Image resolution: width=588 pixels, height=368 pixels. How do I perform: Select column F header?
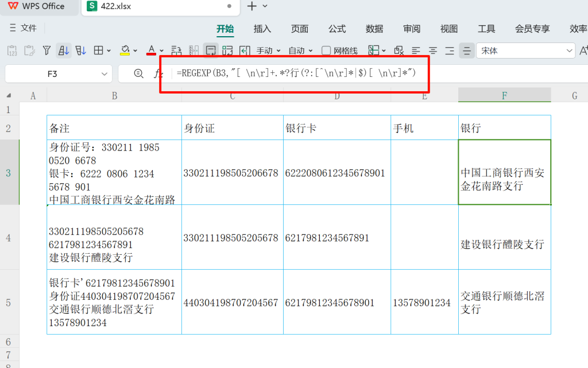504,95
